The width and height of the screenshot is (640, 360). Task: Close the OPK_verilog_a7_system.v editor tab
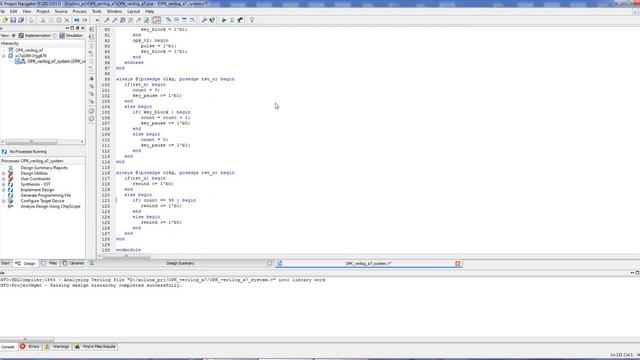[x=458, y=264]
